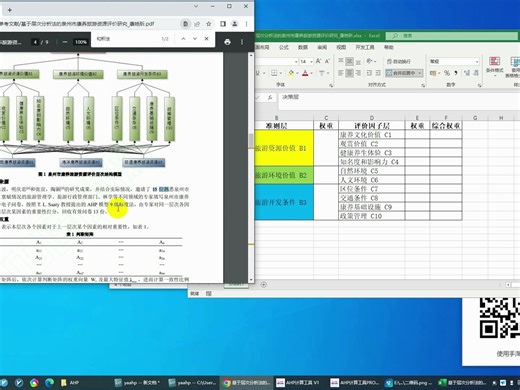Open the 视图 ribbon tab

pos(341,47)
